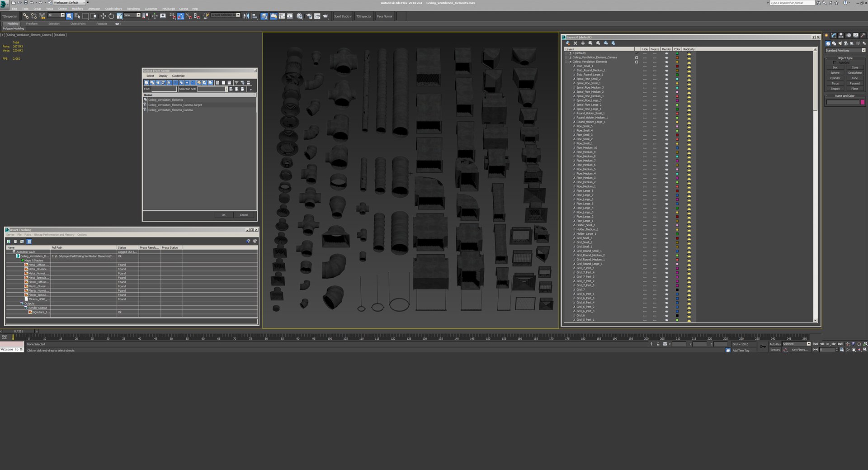Click the Bind to Space Warp icon
Image resolution: width=868 pixels, height=470 pixels.
click(x=42, y=16)
